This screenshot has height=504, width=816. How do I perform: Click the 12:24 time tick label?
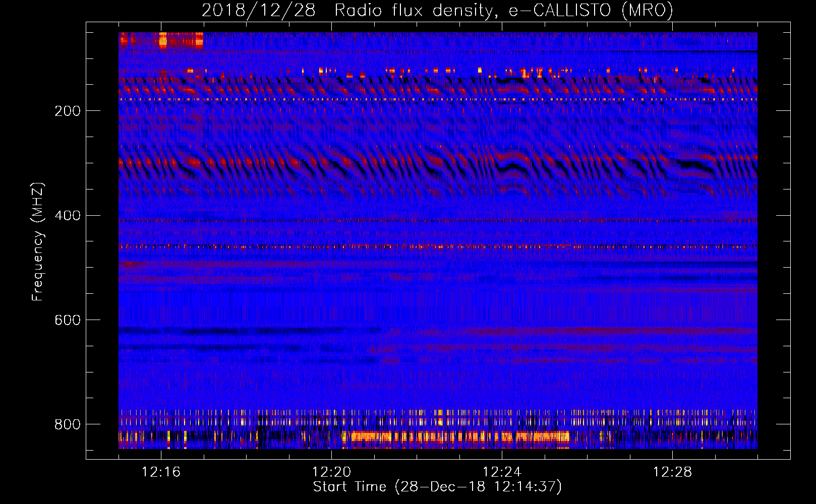click(x=502, y=472)
